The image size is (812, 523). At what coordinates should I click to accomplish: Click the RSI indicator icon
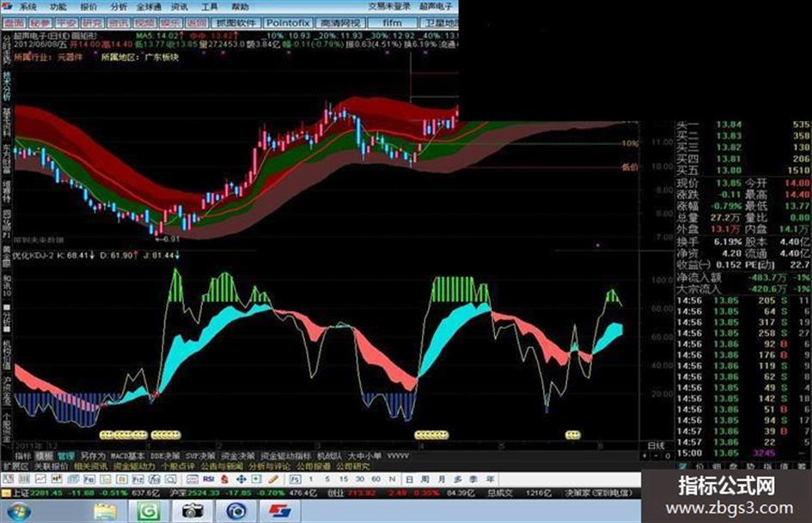point(208,479)
